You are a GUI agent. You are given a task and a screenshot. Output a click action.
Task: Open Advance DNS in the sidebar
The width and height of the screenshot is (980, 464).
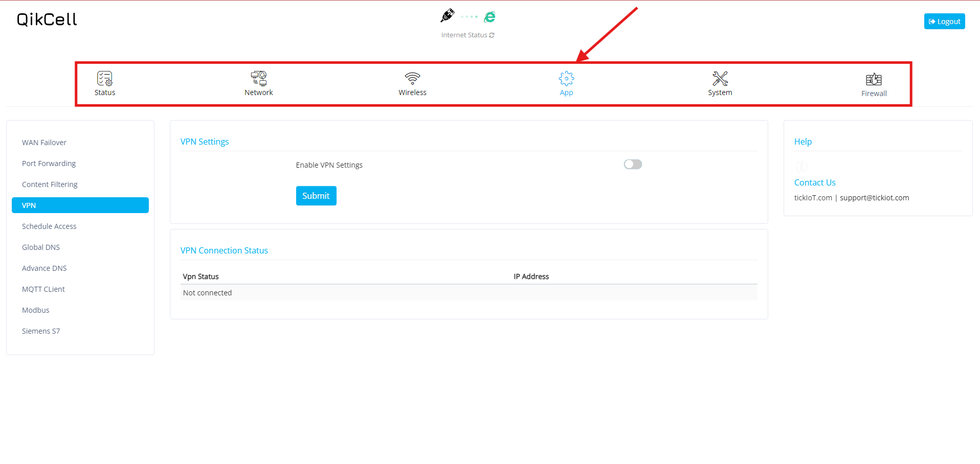coord(80,268)
